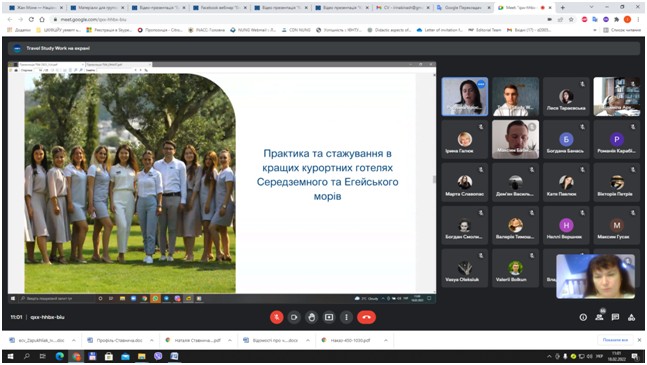Viewport: 647px width, 365px height.
Task: Click the Вікторія Петрів name label
Action: 615,194
